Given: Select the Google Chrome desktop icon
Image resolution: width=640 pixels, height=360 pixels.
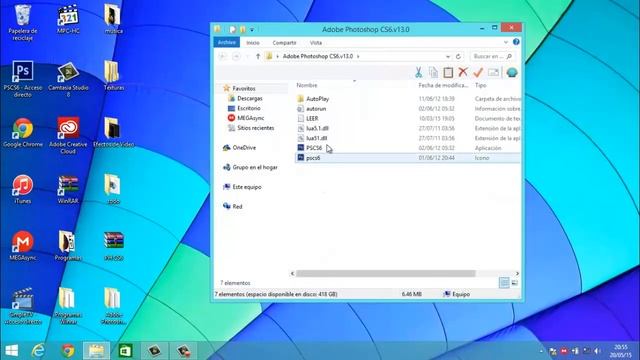Looking at the screenshot, I should click(x=23, y=133).
